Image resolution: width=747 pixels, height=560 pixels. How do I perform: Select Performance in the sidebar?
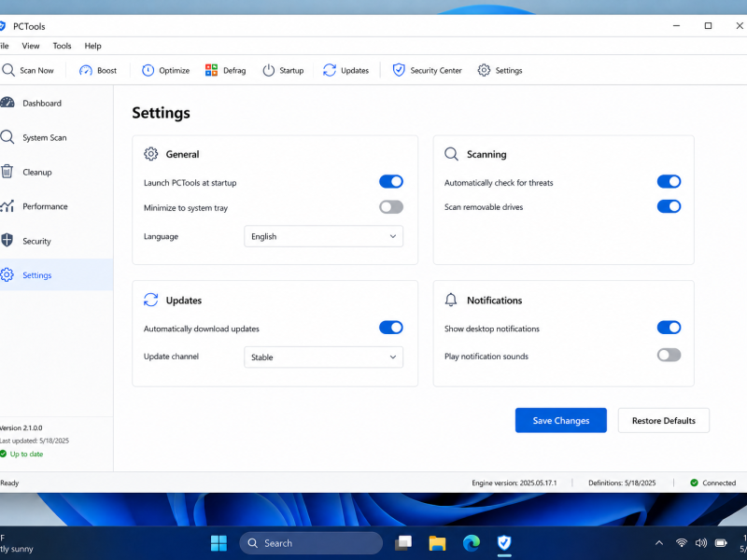[x=56, y=206]
